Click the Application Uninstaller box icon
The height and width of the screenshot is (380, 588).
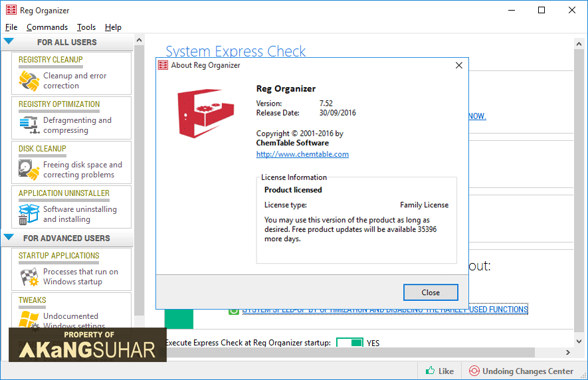coord(29,214)
